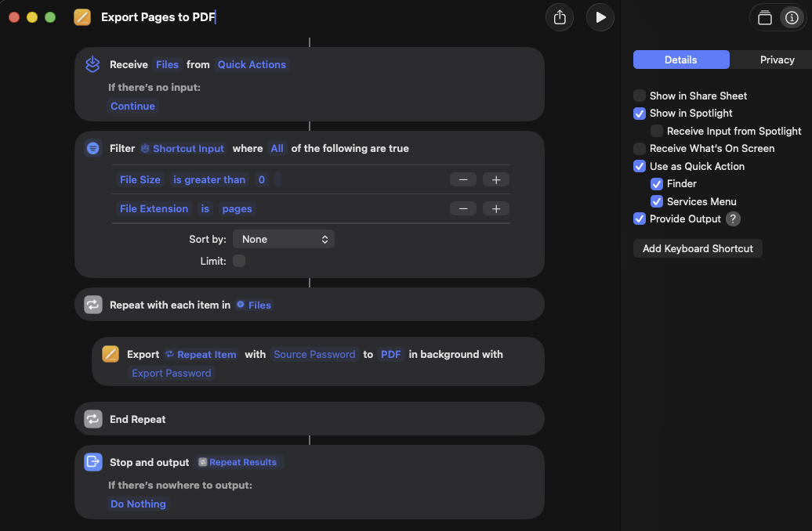The height and width of the screenshot is (531, 812).
Task: Click the Shortcut Input variable token
Action: [x=183, y=149]
